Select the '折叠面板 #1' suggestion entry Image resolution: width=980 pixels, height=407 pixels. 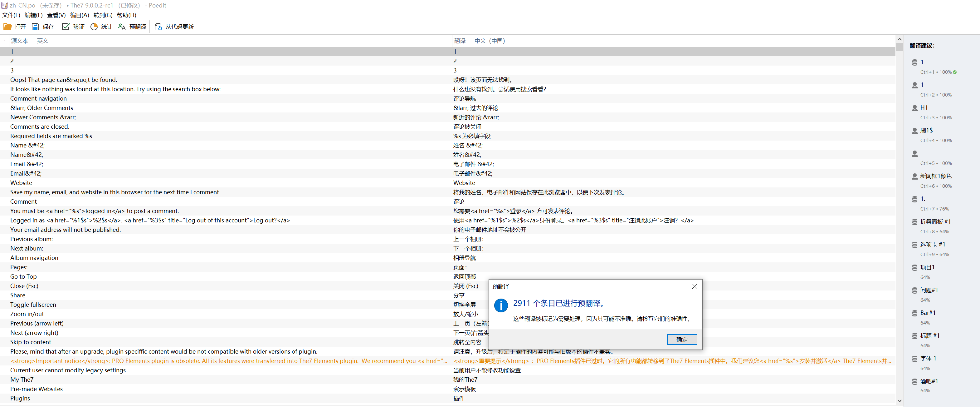pos(935,221)
